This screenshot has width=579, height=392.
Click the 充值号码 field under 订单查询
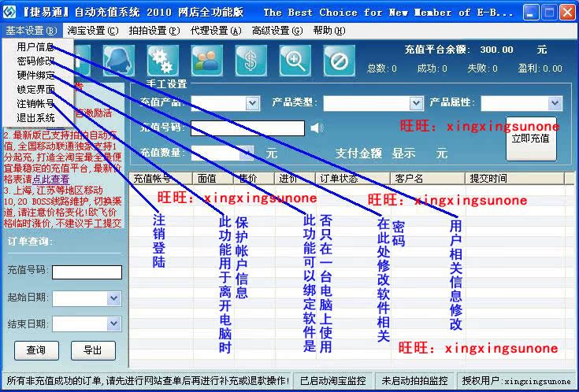(87, 272)
